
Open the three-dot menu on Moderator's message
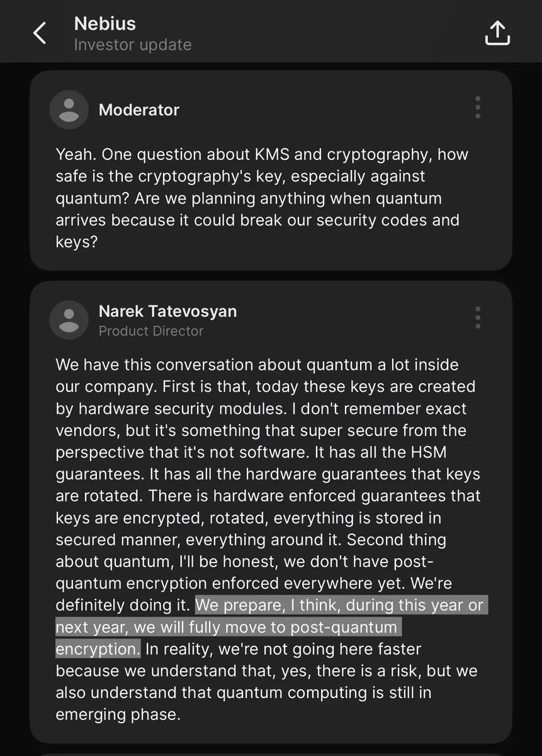click(478, 108)
